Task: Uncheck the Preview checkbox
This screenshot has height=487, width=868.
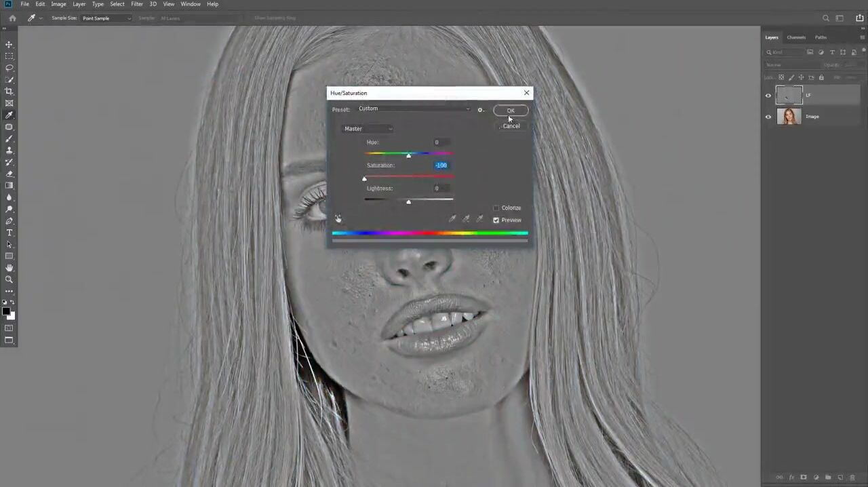Action: tap(496, 220)
